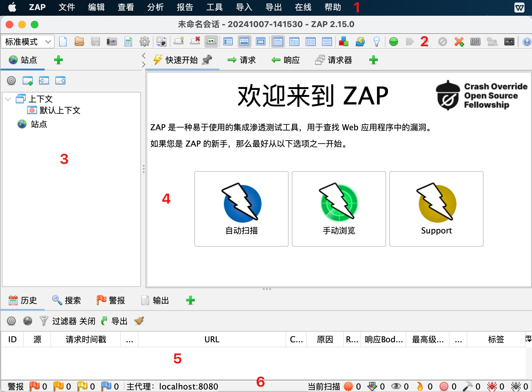Open the 工具 (Tools) menu
Viewport: 532px width, 392px height.
[214, 7]
